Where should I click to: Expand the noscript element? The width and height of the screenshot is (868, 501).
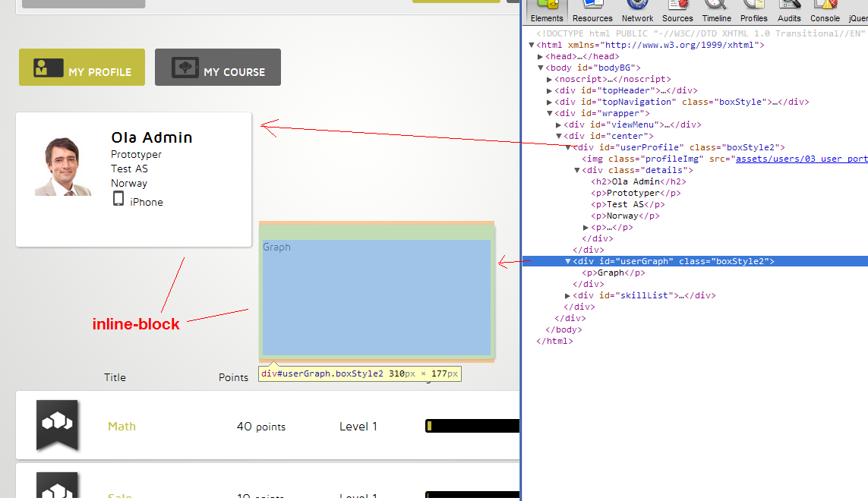(549, 79)
